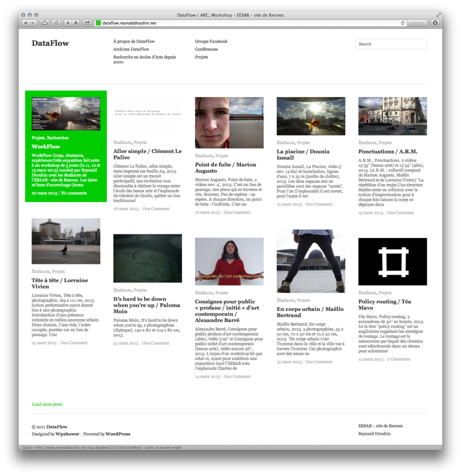
Task: Open the Paloma Moin dark aerial thumbnail
Action: pyautogui.click(x=148, y=258)
